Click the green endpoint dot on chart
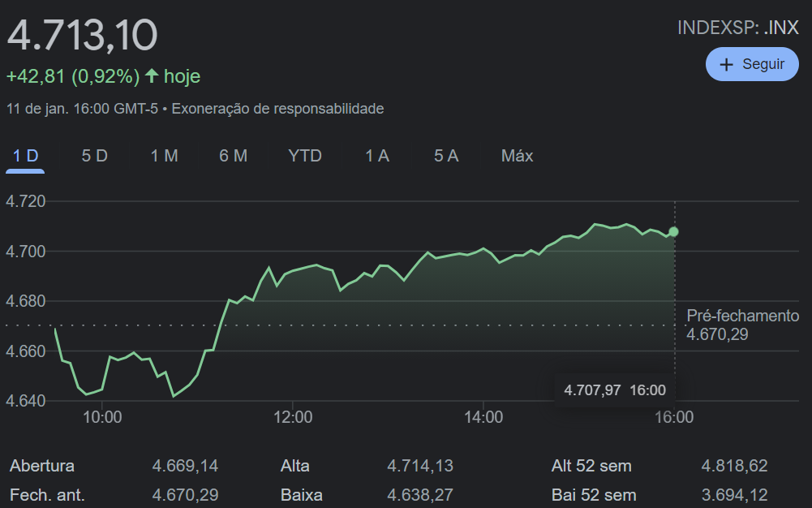Screen dimensions: 812x508 tap(673, 232)
